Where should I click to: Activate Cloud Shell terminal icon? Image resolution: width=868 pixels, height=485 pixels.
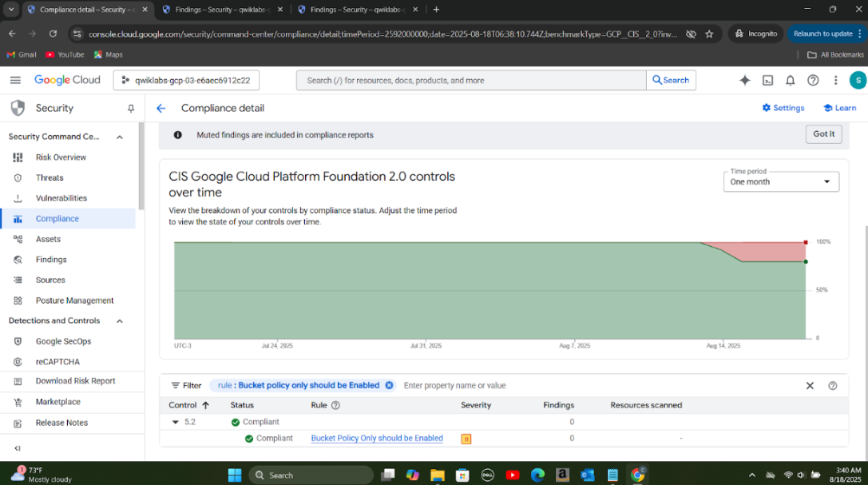[767, 81]
